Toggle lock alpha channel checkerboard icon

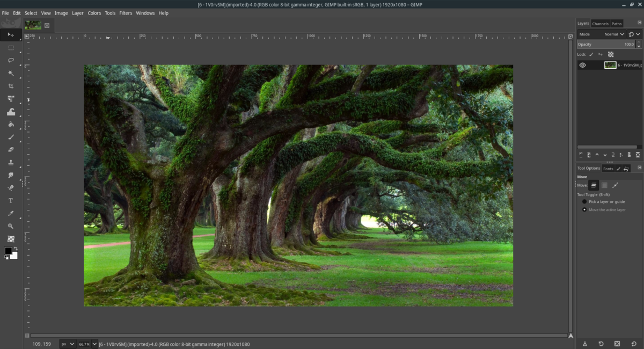point(611,54)
